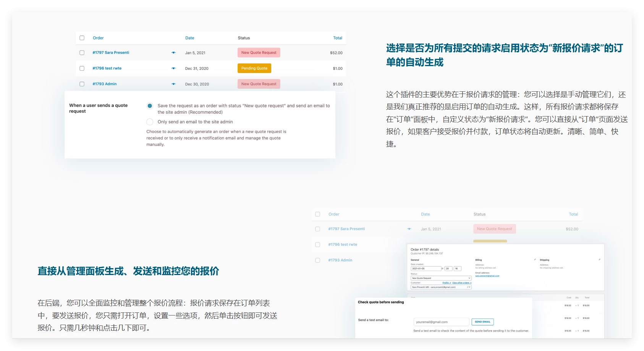Choose 'Save the request as an order' radio option
The image size is (644, 351).
(150, 106)
